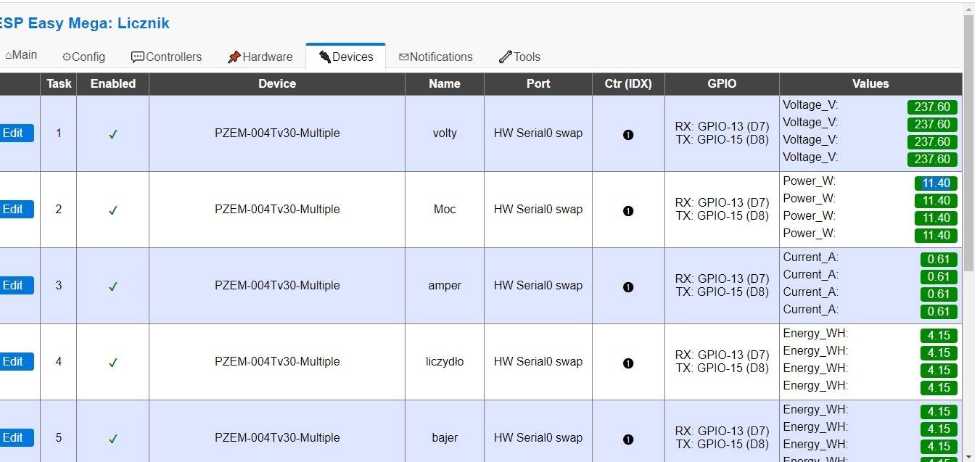Viewport: 980px width, 462px height.
Task: Click the GPIO column header
Action: pos(722,84)
